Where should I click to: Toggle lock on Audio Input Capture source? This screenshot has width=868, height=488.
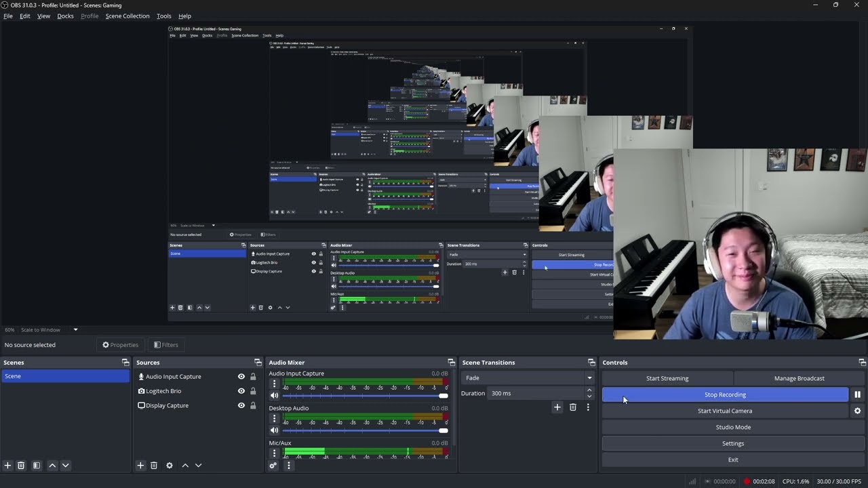pos(253,377)
